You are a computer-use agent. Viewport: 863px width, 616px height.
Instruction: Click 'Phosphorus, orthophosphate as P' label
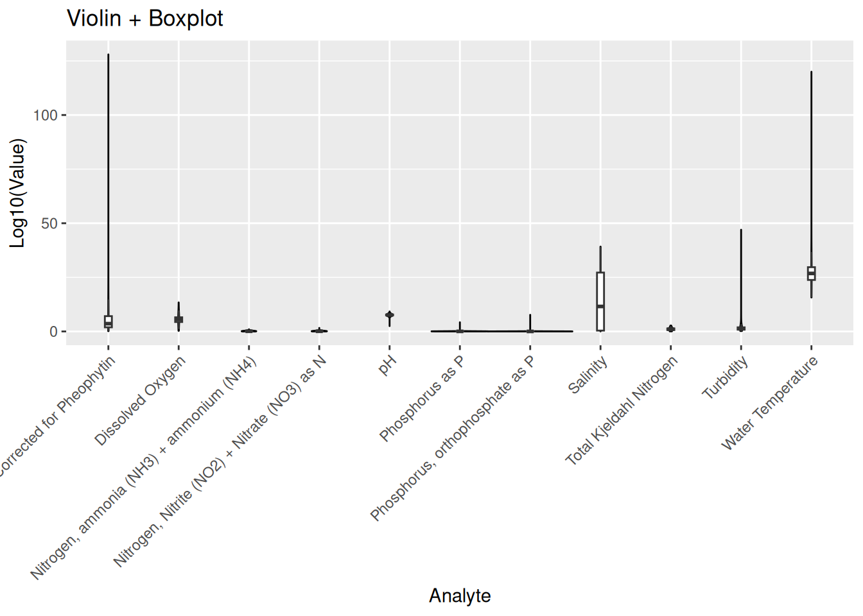452,438
